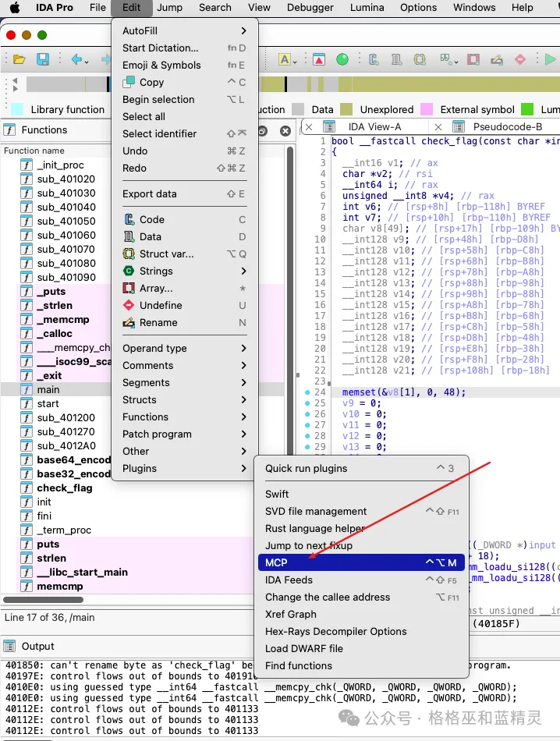Click the immediate search red triangle icon
Screen dimensions: 560x741
click(x=319, y=59)
